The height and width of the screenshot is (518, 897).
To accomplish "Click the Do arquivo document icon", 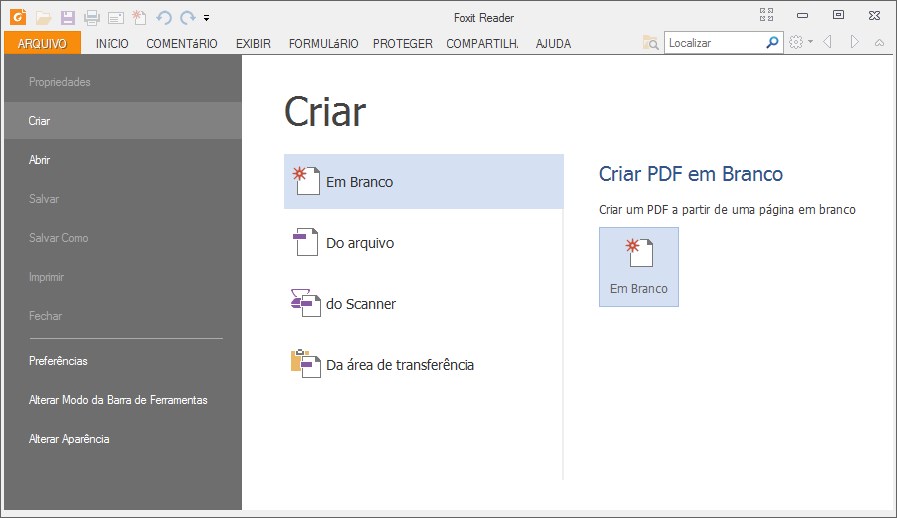I will pyautogui.click(x=305, y=242).
